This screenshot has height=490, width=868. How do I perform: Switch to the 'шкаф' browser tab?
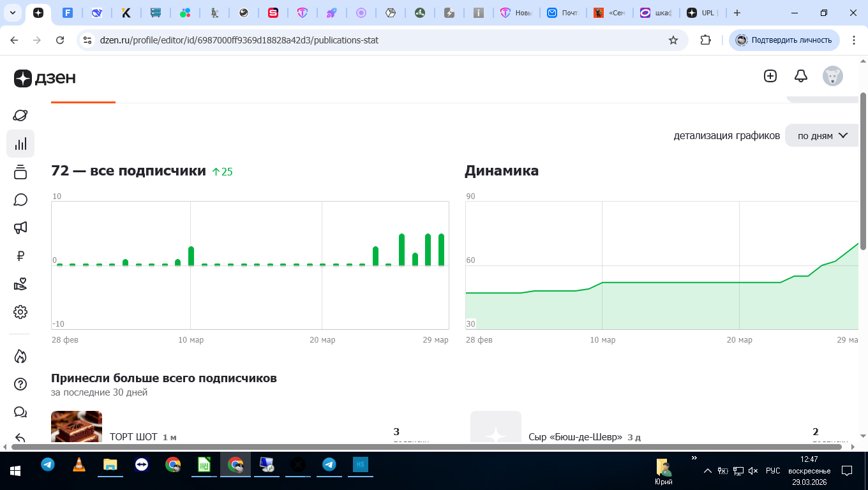(656, 13)
